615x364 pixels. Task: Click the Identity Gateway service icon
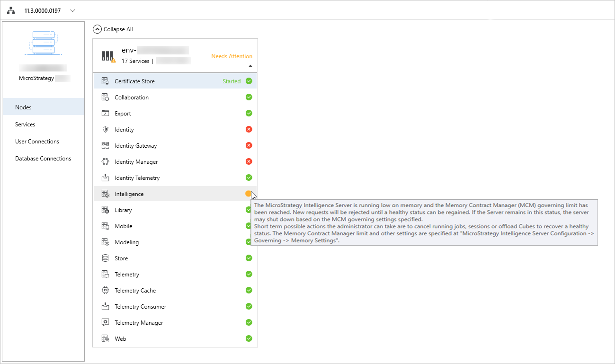click(106, 146)
